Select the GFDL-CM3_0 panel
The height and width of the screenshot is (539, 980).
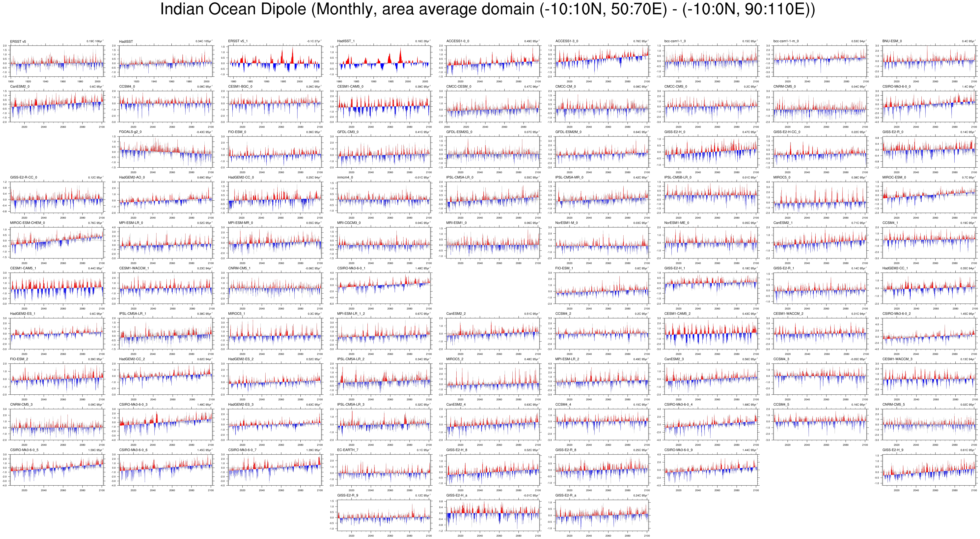(x=384, y=152)
